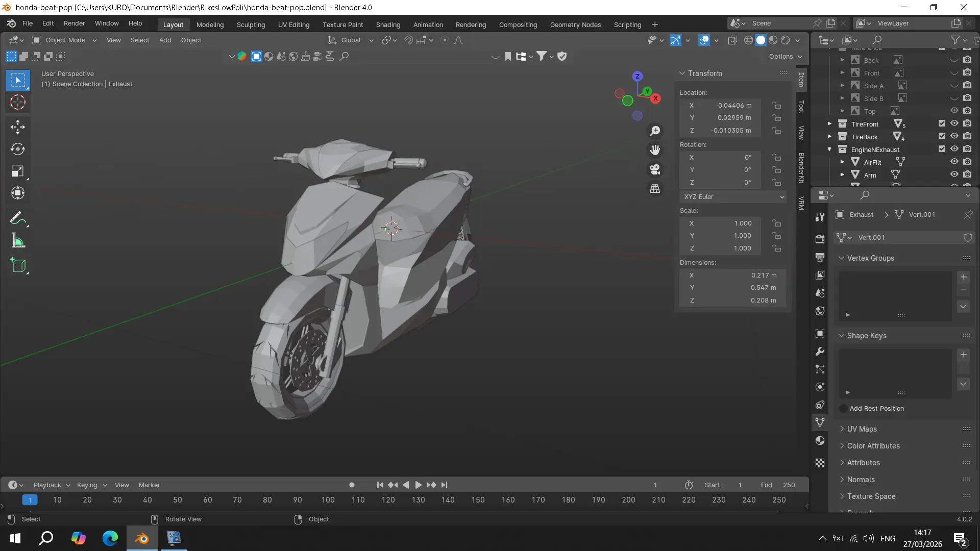The image size is (980, 551).
Task: Add a new vertex group
Action: tap(964, 277)
